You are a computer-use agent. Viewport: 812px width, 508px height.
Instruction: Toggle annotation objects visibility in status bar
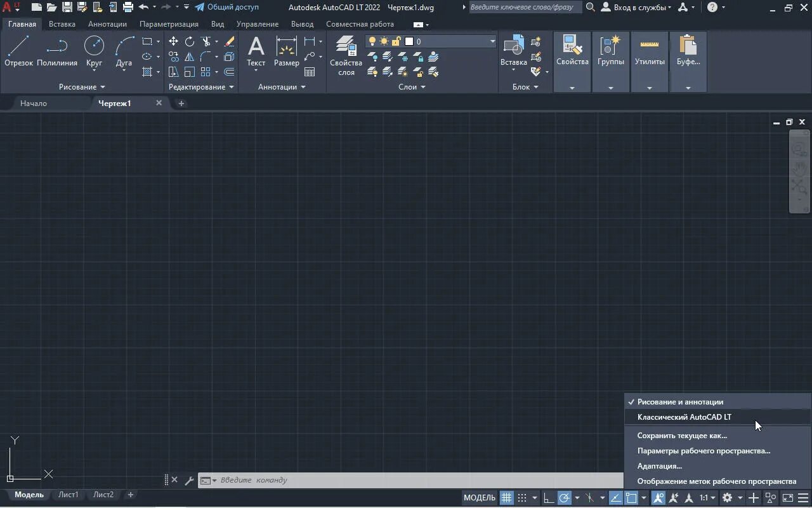point(658,498)
